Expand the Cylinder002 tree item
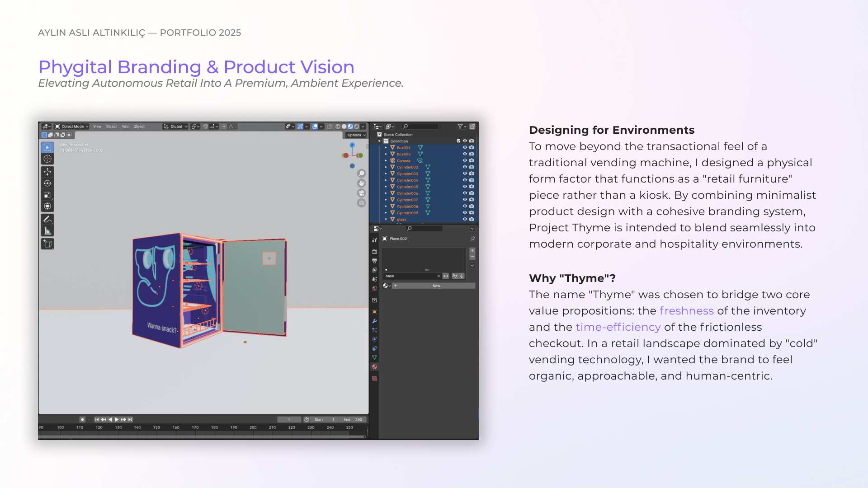Viewport: 868px width, 488px height. [386, 167]
